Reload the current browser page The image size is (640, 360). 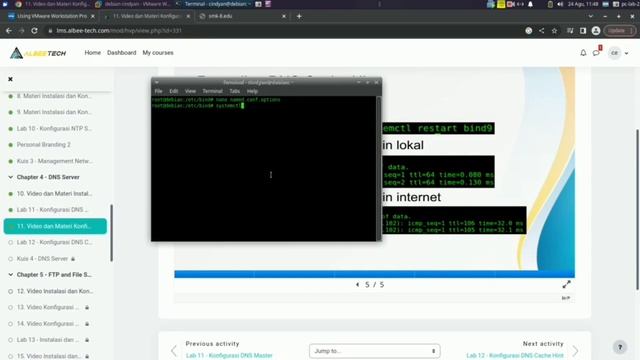pyautogui.click(x=34, y=31)
